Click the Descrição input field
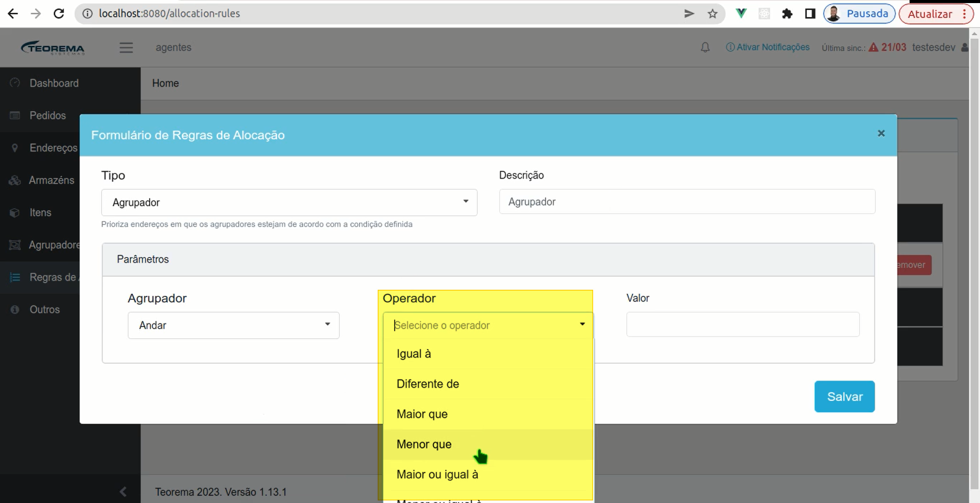The height and width of the screenshot is (503, 980). (x=687, y=202)
